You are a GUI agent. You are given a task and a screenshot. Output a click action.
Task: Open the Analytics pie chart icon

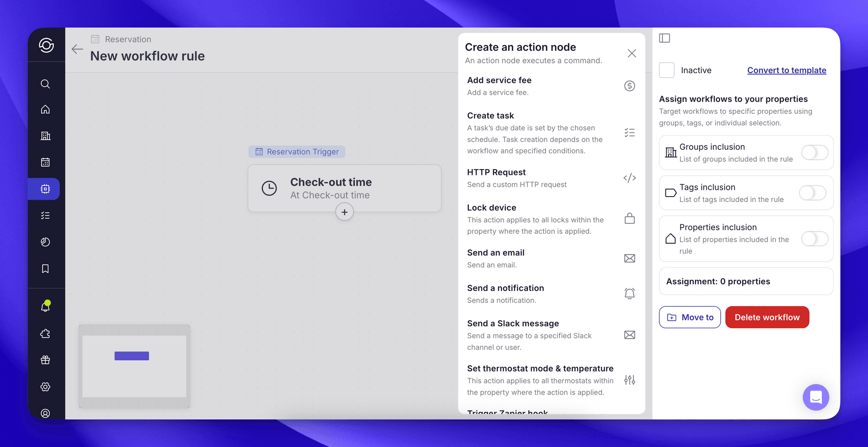45,242
